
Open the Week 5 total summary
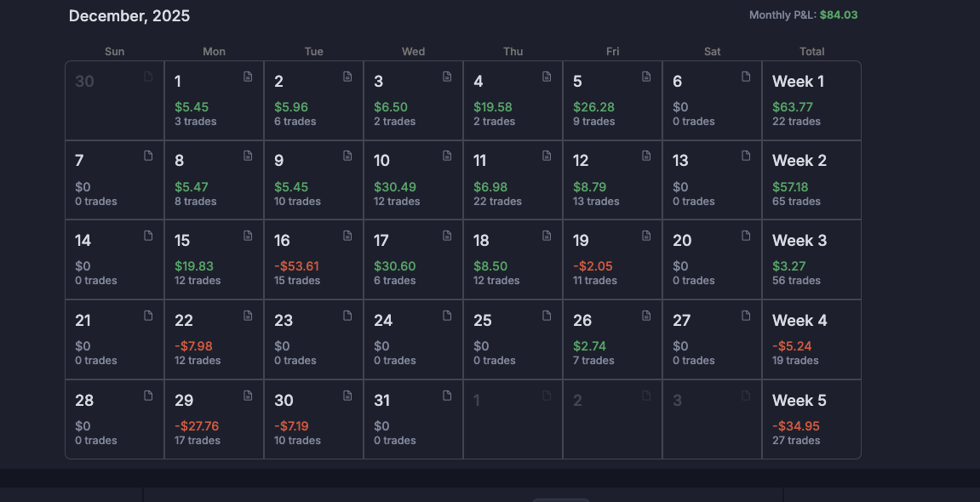tap(811, 419)
